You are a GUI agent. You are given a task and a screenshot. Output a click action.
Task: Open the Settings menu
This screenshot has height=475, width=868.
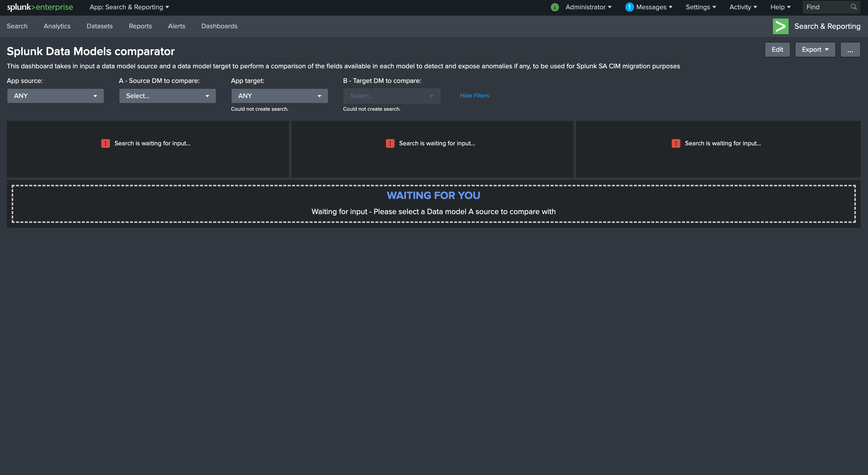click(701, 7)
